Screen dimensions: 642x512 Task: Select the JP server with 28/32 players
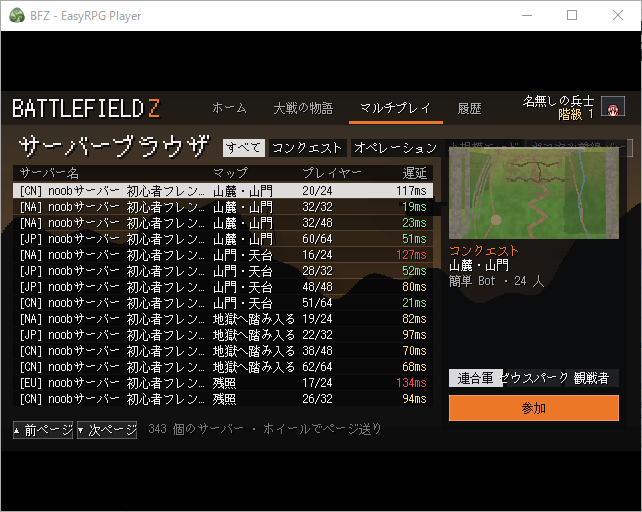point(223,271)
